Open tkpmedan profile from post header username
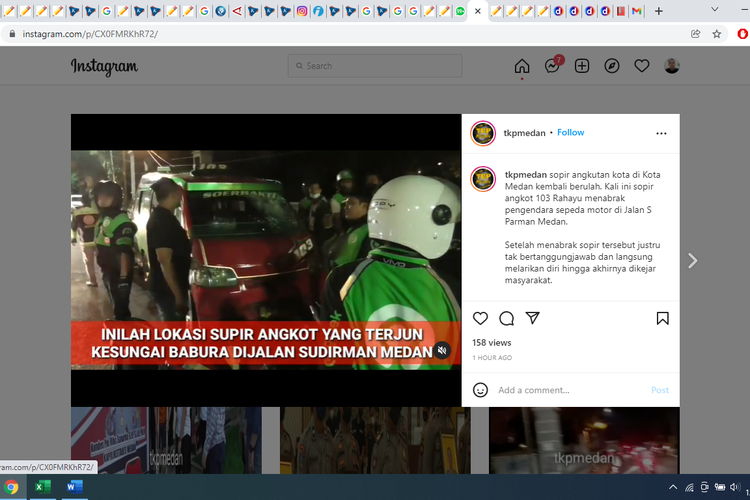Viewport: 750px width, 500px height. click(524, 133)
